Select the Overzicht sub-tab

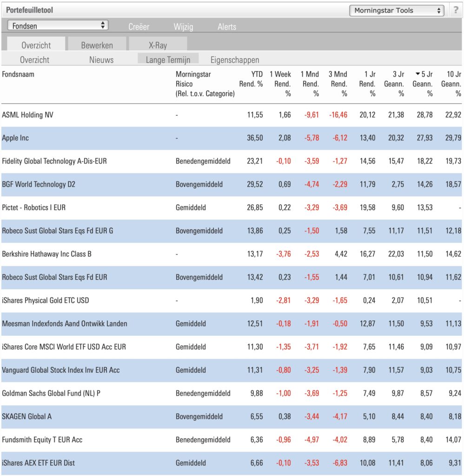tap(34, 59)
